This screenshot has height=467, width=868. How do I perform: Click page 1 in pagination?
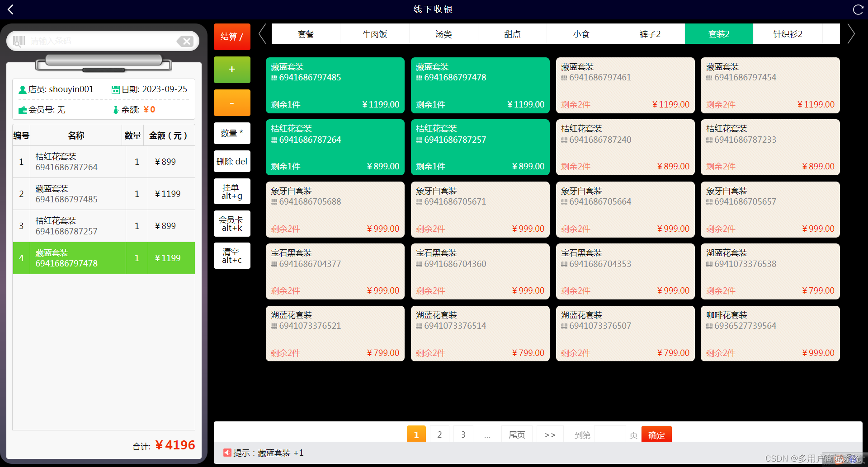coord(416,434)
